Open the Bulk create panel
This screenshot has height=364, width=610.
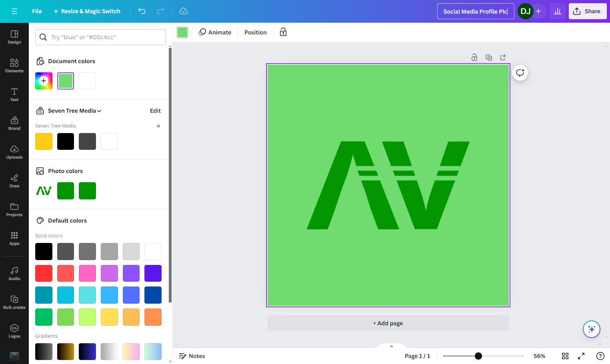(14, 302)
